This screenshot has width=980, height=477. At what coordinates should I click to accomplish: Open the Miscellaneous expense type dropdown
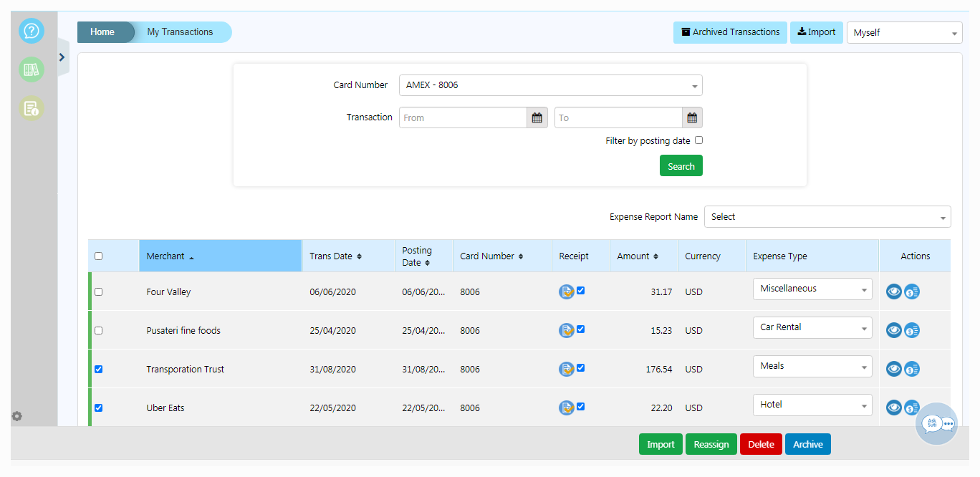click(x=812, y=289)
